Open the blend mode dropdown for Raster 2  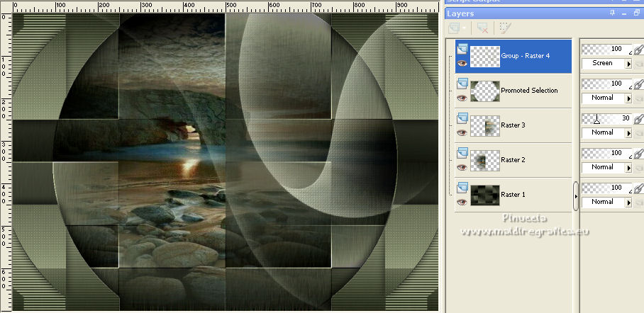606,167
